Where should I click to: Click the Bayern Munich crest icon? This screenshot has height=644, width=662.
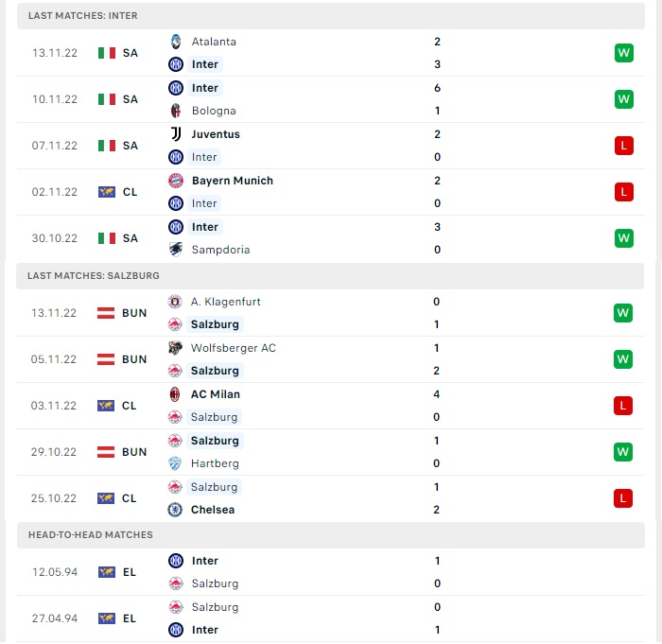tap(176, 181)
